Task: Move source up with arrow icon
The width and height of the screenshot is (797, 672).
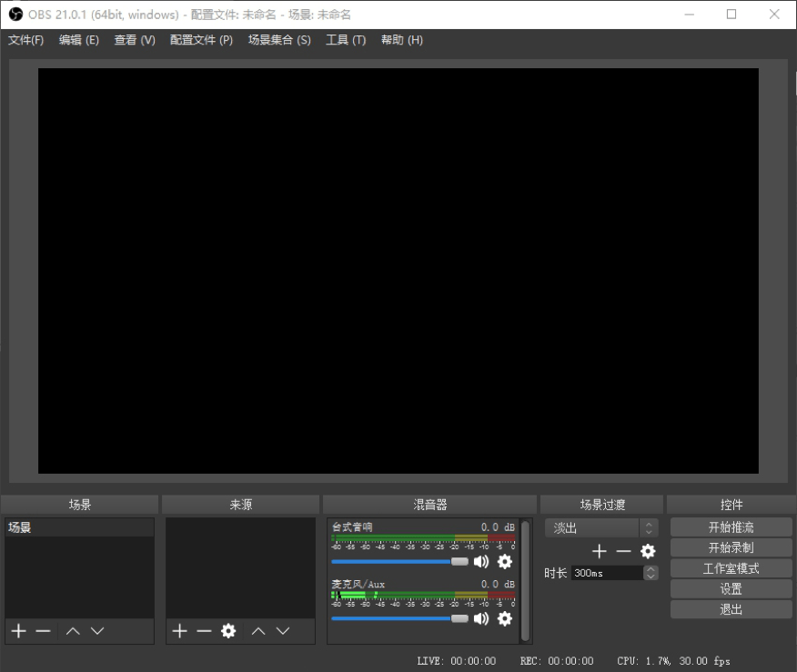Action: [258, 631]
